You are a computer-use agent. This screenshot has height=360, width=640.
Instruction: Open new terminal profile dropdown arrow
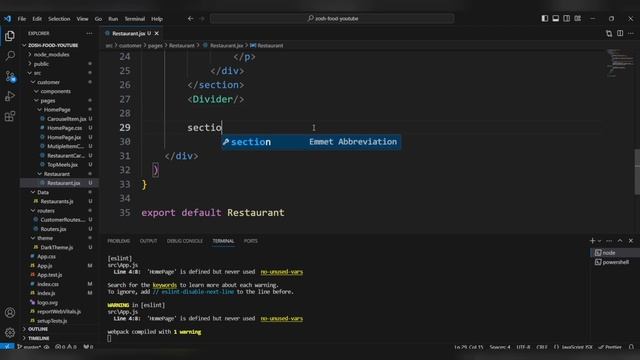pos(600,241)
